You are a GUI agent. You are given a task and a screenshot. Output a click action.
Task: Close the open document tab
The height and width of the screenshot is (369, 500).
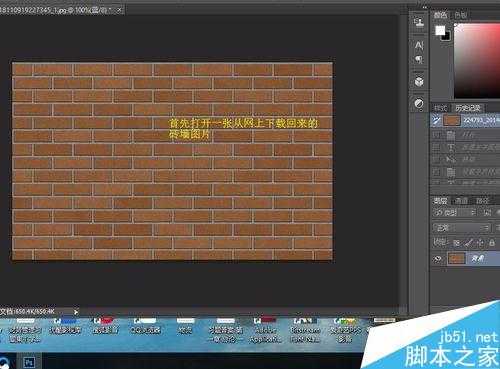pyautogui.click(x=119, y=10)
